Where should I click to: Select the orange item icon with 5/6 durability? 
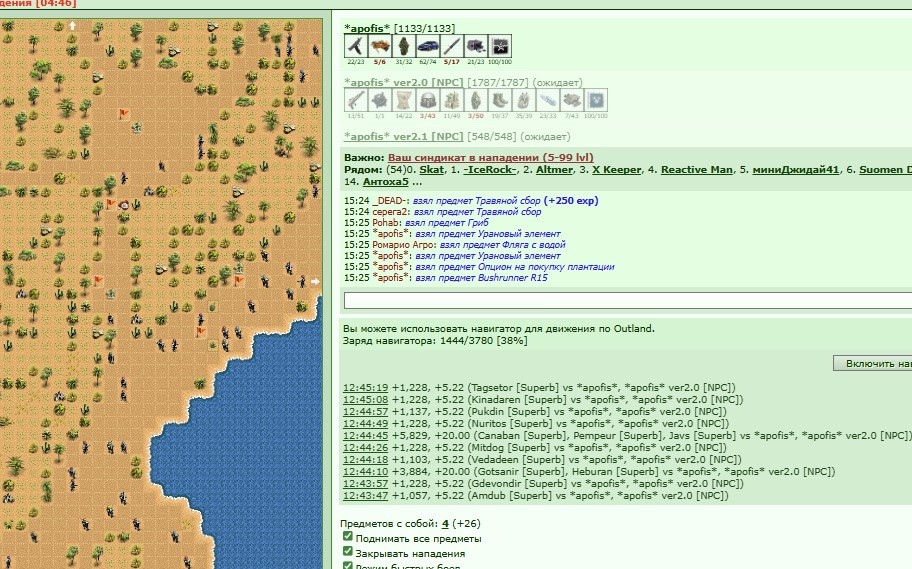click(x=380, y=46)
